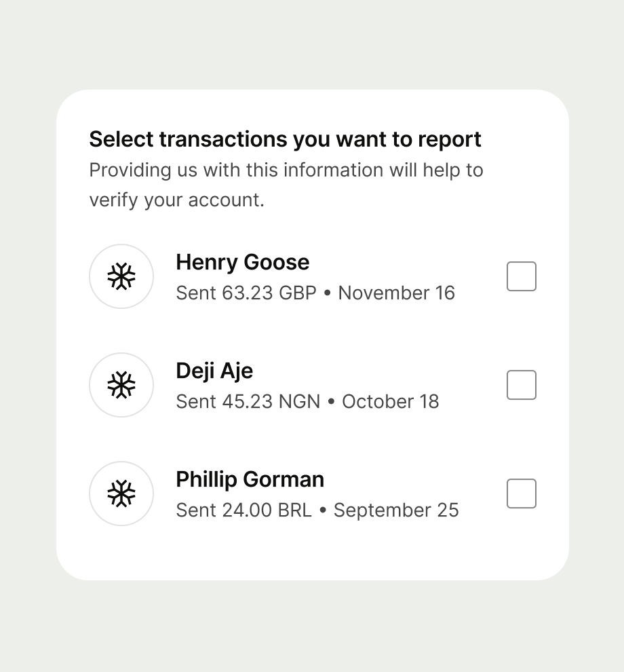Click the Sent 24.00 BRL amount
Image resolution: width=624 pixels, height=672 pixels.
[x=243, y=510]
